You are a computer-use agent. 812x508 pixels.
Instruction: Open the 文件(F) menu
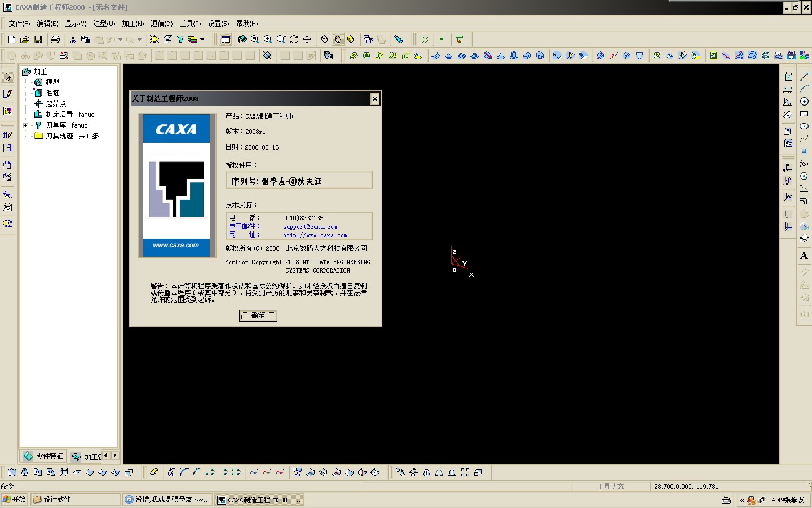[x=19, y=24]
